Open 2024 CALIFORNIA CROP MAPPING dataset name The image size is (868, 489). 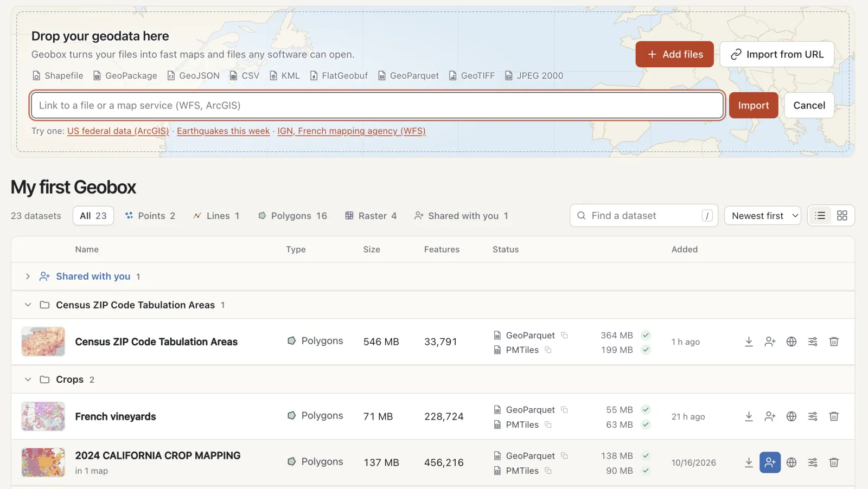158,456
